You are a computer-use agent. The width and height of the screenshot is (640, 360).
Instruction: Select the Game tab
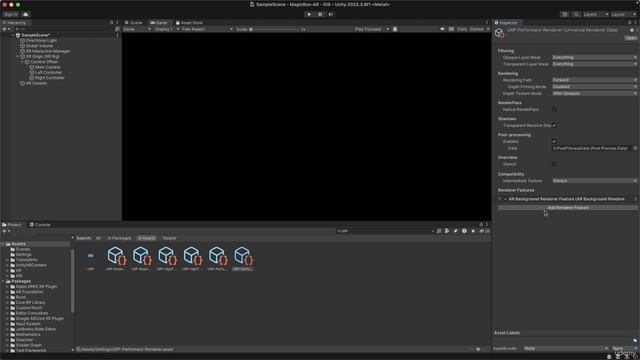(x=159, y=23)
